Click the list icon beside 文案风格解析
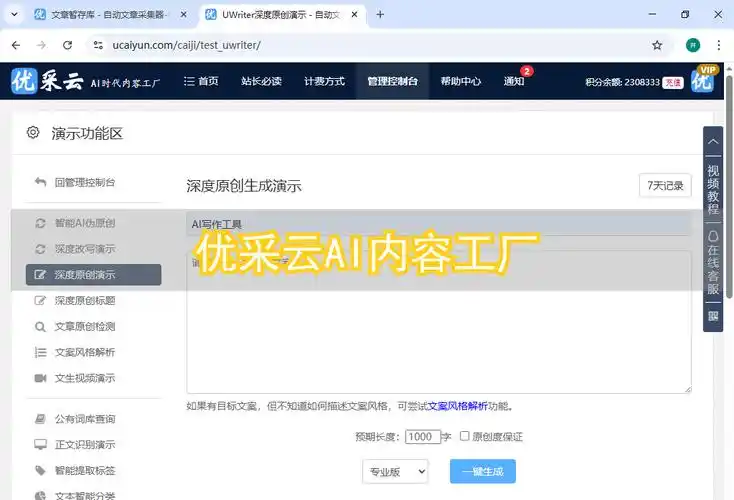This screenshot has height=500, width=734. [x=41, y=352]
